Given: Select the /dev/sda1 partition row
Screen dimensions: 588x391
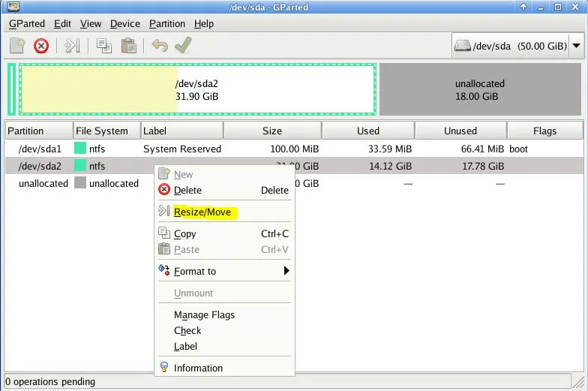Looking at the screenshot, I should coord(294,149).
